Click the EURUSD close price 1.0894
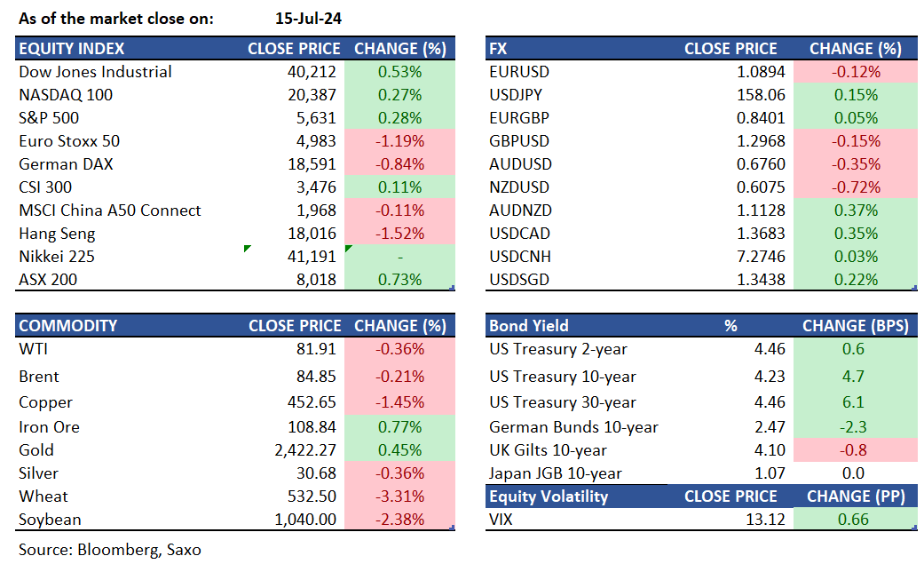Image resolution: width=924 pixels, height=564 pixels. point(762,72)
